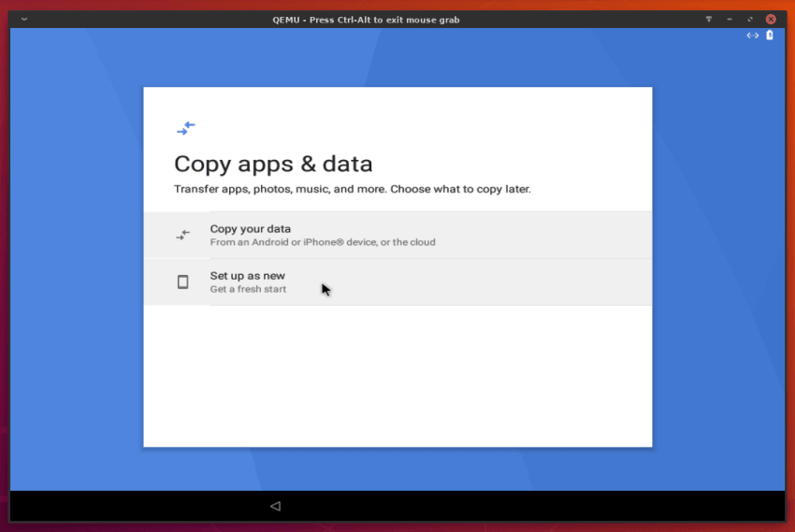Maximize the QEMU window
This screenshot has height=532, width=795.
[x=749, y=20]
